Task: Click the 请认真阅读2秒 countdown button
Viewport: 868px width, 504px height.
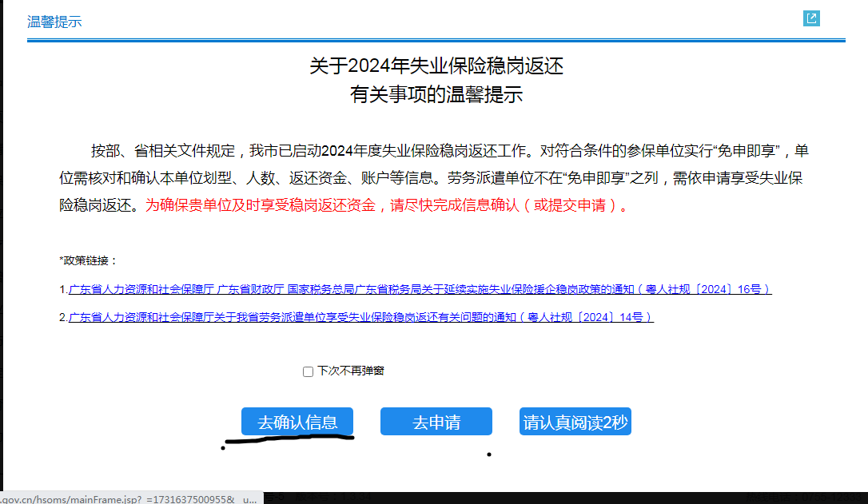Action: (575, 423)
